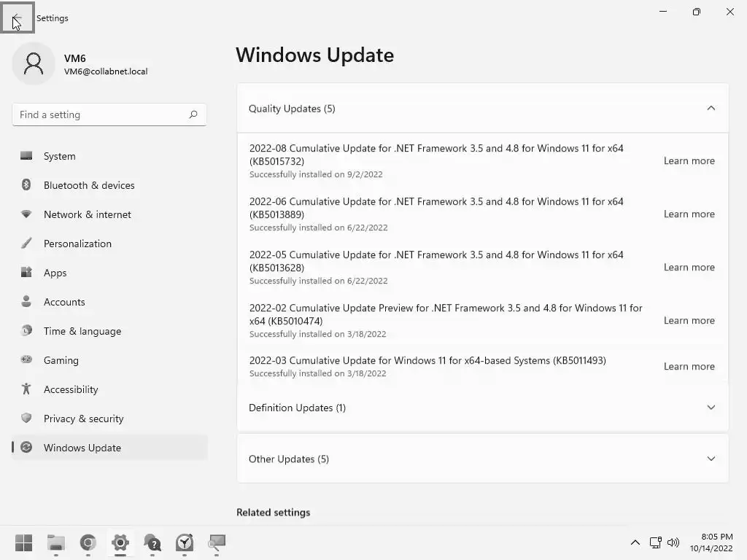Viewport: 747px width, 560px height.
Task: Click 'Successfully installed on 9/2/2022' text
Action: click(x=316, y=174)
